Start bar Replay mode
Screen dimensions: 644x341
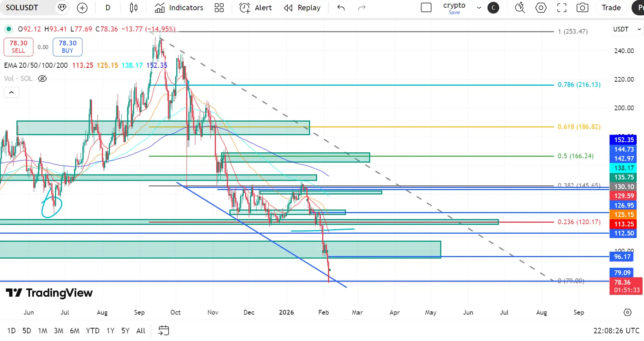(302, 8)
